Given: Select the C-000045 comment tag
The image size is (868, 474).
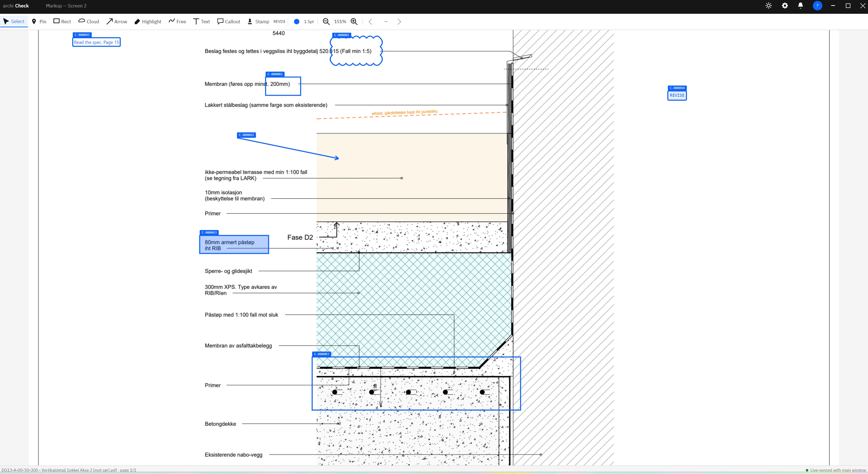Looking at the screenshot, I should tap(82, 35).
